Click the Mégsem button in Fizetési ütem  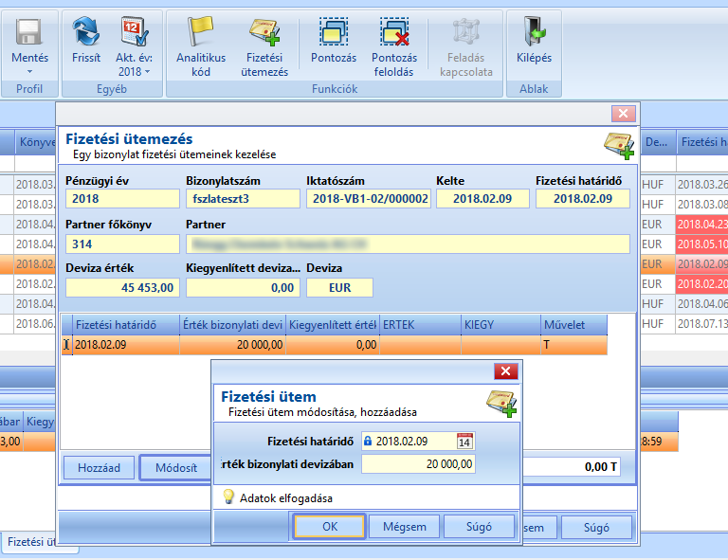pyautogui.click(x=404, y=527)
